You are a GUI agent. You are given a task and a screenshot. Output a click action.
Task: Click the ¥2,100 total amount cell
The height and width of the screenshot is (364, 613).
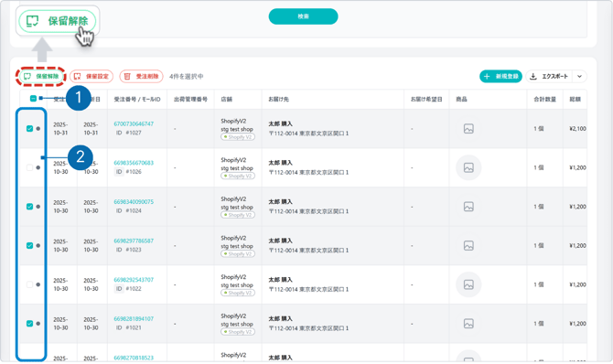point(578,129)
